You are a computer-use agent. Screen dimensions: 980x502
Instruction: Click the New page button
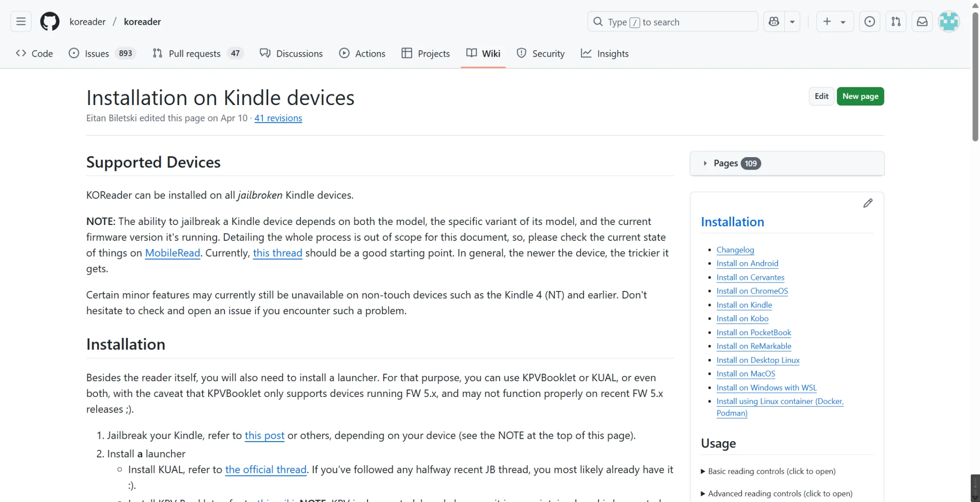click(860, 96)
